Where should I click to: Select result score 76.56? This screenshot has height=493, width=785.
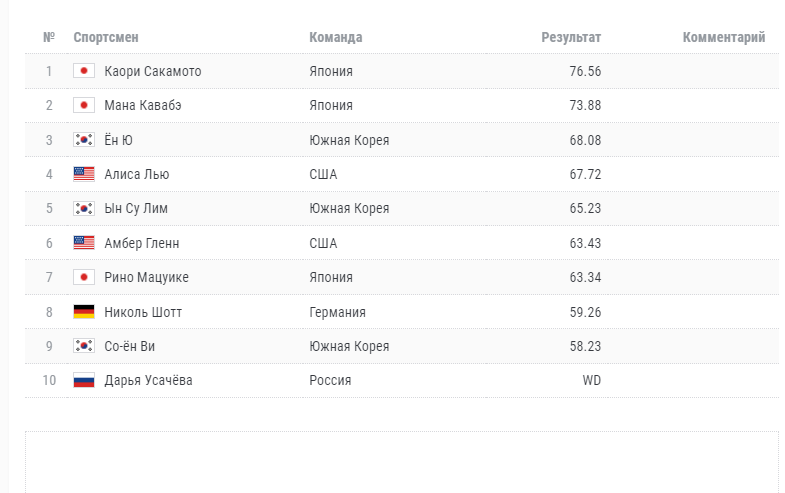click(x=585, y=71)
